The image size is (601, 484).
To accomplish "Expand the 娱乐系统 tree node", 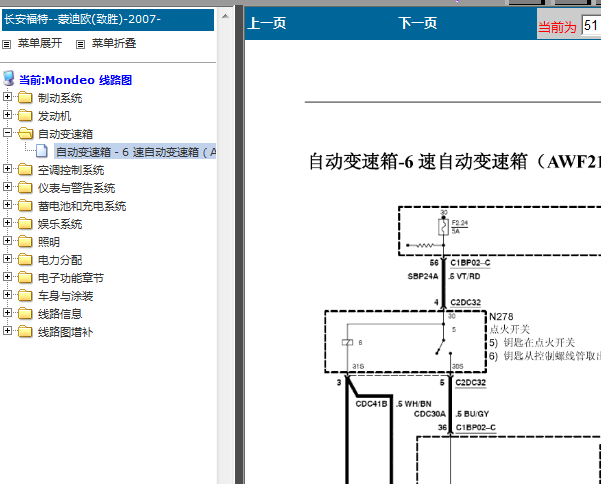I will pos(7,223).
